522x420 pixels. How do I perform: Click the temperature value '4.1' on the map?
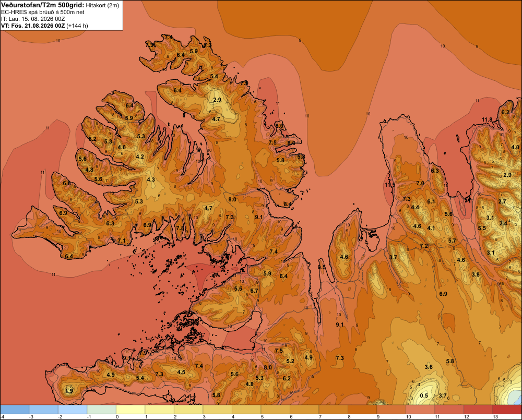431,228
